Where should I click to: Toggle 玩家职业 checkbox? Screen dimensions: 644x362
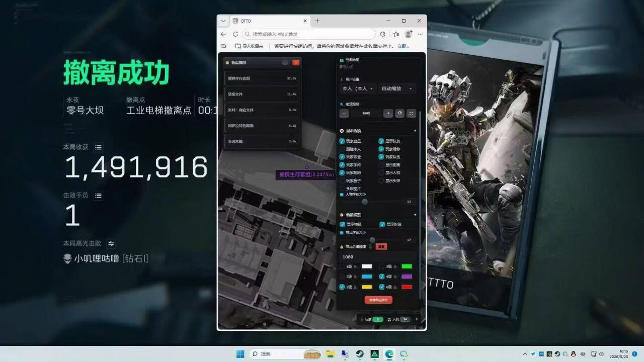click(x=342, y=157)
